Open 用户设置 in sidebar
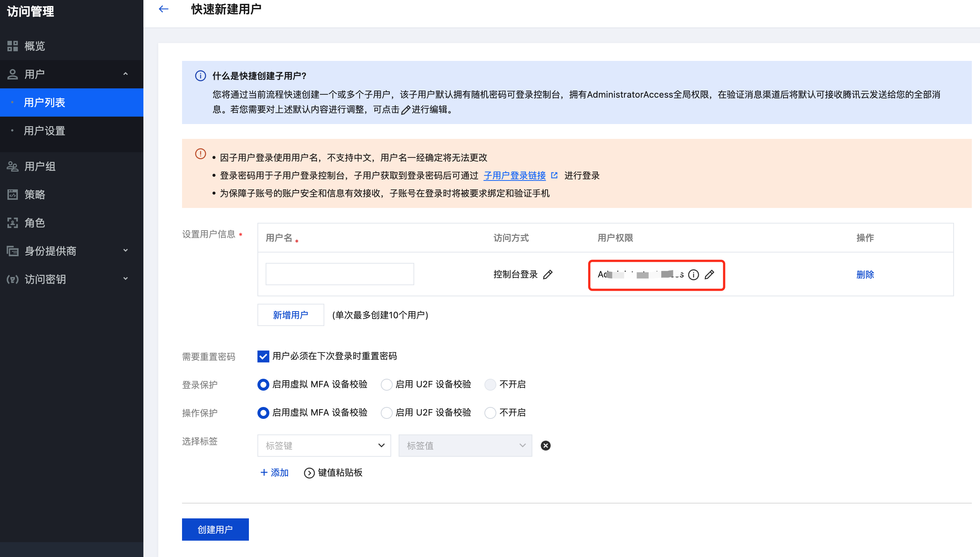Image resolution: width=980 pixels, height=557 pixels. (44, 131)
